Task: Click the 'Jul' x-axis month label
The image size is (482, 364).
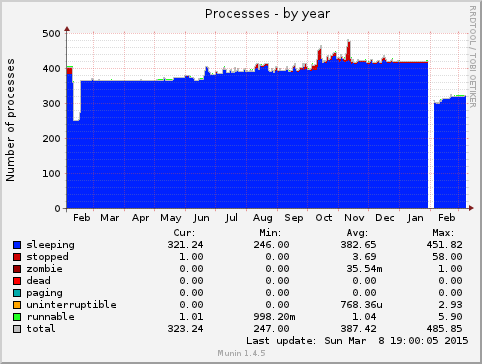Action: click(231, 218)
